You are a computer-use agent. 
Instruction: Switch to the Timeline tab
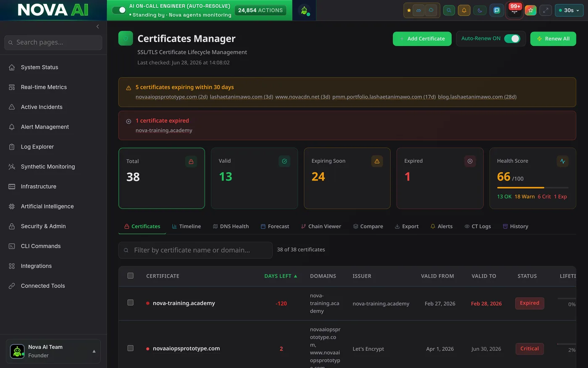coord(186,226)
